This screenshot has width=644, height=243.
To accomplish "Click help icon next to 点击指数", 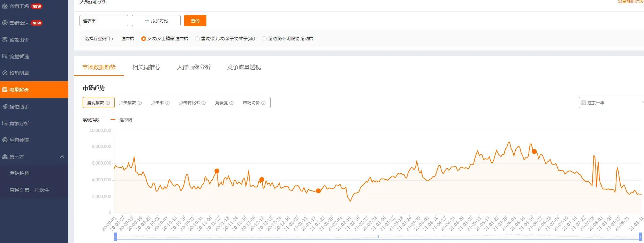I will click(x=140, y=103).
